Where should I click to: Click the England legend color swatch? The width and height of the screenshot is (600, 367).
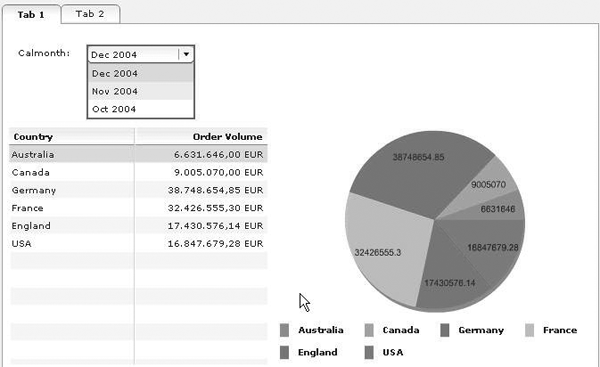[284, 352]
